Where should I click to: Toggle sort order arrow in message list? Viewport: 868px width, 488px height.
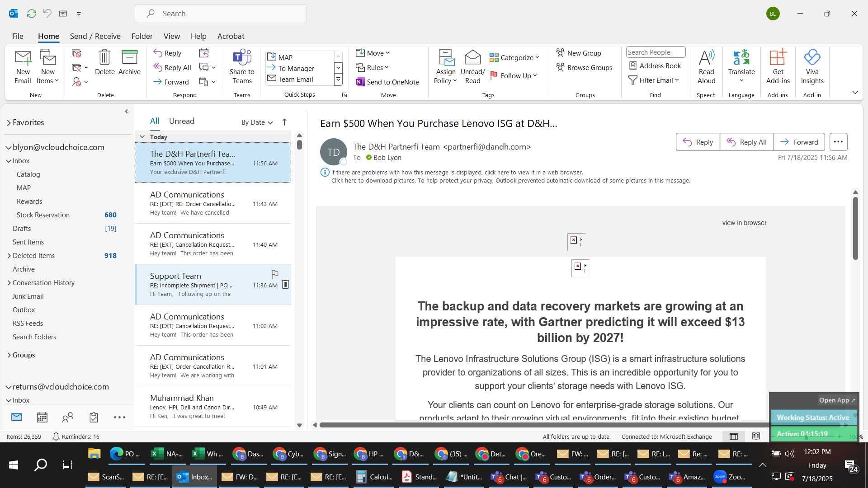284,122
